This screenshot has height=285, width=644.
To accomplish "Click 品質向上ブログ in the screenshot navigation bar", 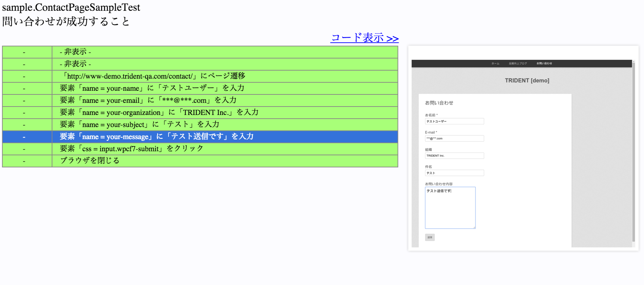I will 518,64.
